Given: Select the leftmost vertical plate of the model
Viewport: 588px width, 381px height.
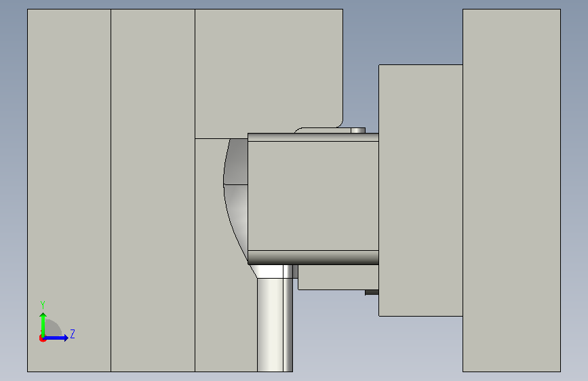Looking at the screenshot, I should point(69,190).
